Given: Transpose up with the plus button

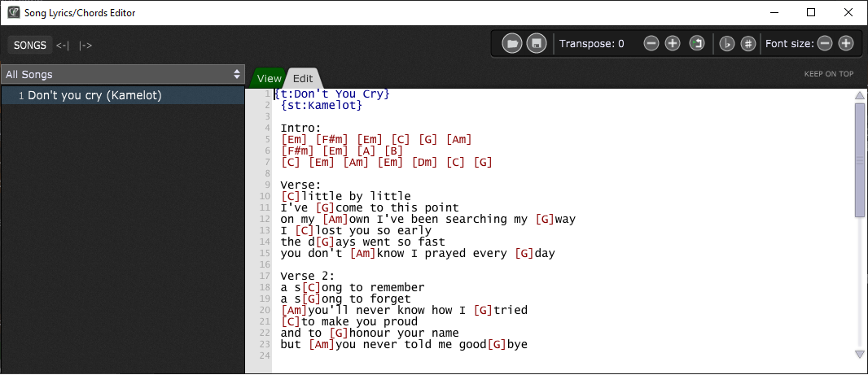Looking at the screenshot, I should pos(672,44).
